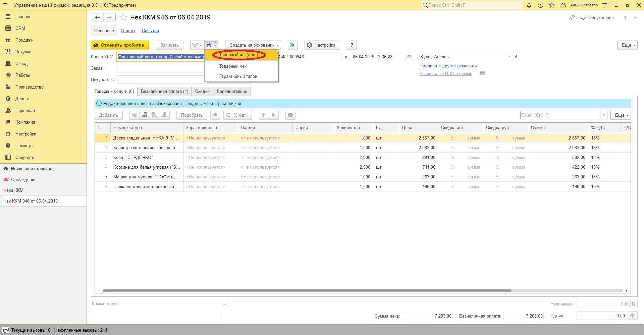Screen dimensions: 644x335
Task: Select Товарный чек(доп.) print form
Action: click(241, 55)
